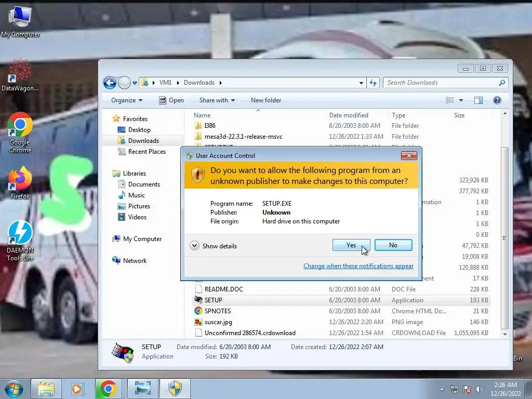Click No in User Account Control dialog
This screenshot has width=532, height=399.
click(x=393, y=245)
